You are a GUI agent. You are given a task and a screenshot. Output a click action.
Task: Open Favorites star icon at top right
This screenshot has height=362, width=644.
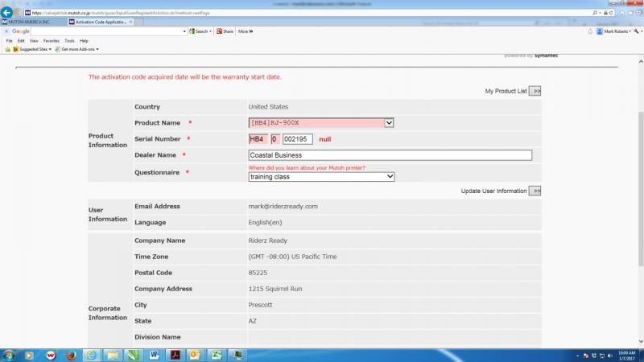[x=630, y=13]
